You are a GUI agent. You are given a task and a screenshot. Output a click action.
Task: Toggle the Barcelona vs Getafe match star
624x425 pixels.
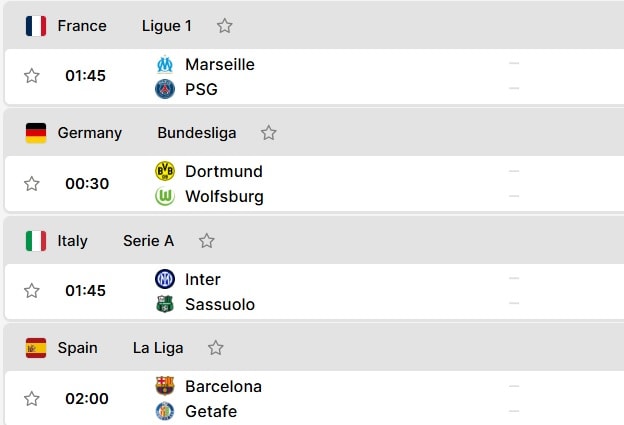(x=32, y=398)
